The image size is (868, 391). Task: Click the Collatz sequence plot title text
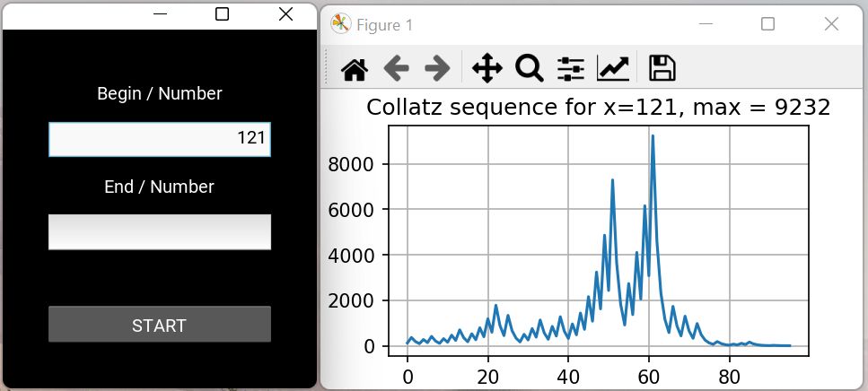(x=599, y=108)
